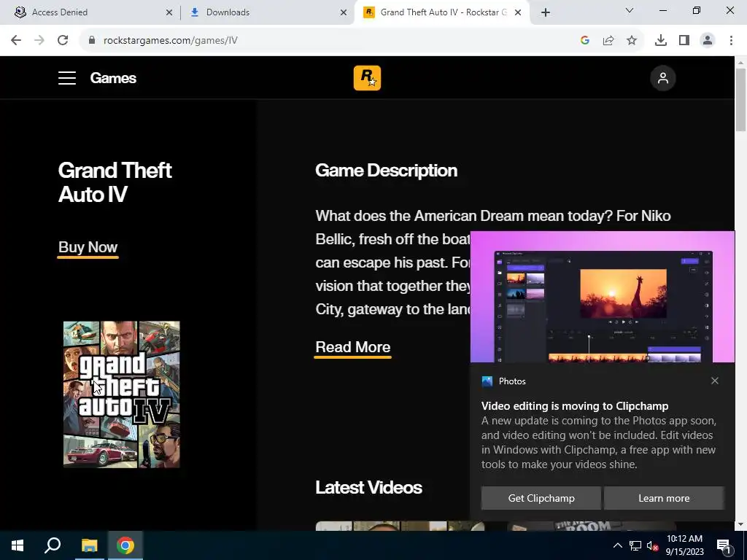Close the Grand Theft Auto IV tab

[518, 12]
